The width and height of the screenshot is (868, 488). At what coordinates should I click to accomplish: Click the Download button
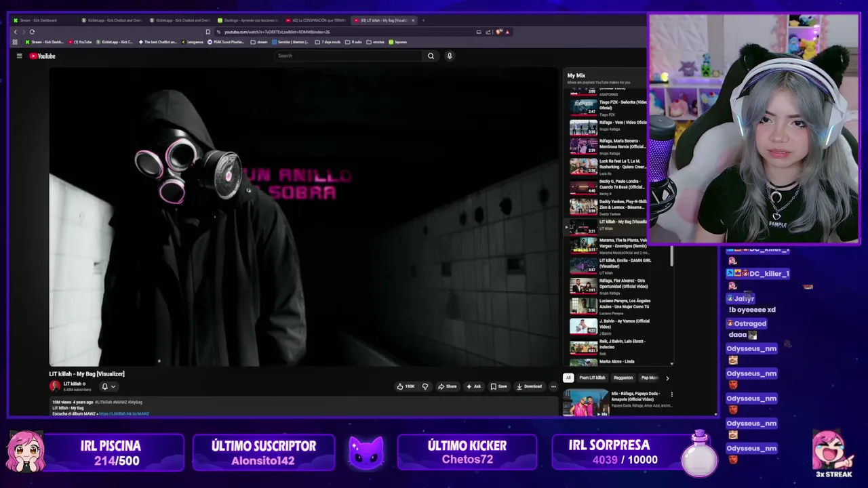click(530, 386)
